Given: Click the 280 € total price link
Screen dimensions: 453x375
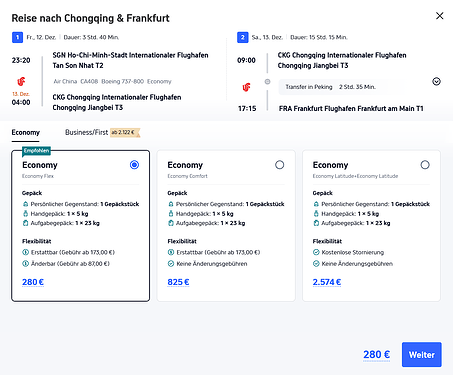Looking at the screenshot, I should [377, 355].
